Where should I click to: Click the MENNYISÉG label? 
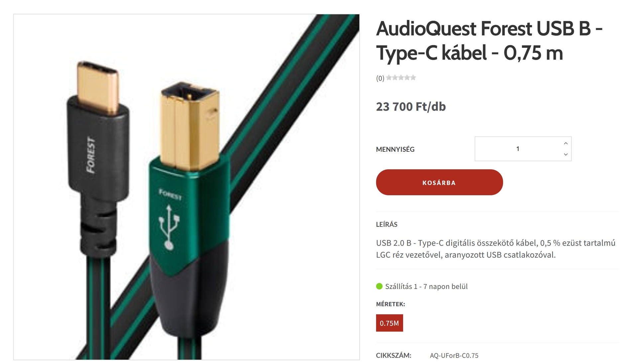coord(395,149)
